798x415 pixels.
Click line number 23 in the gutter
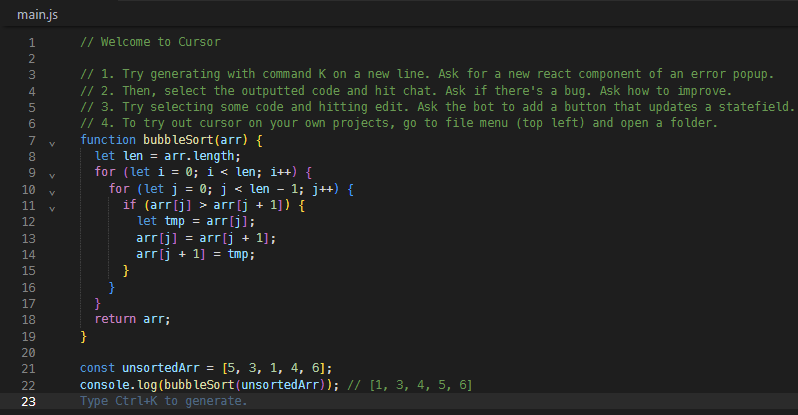(x=28, y=401)
